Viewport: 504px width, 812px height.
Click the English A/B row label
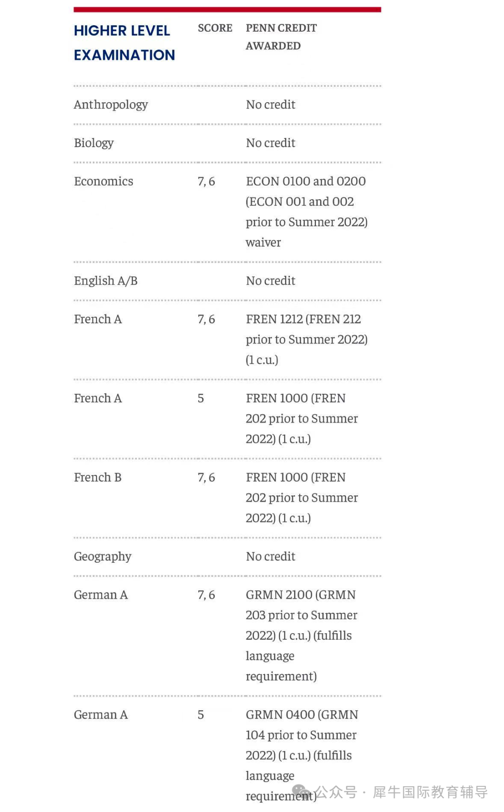(x=105, y=280)
